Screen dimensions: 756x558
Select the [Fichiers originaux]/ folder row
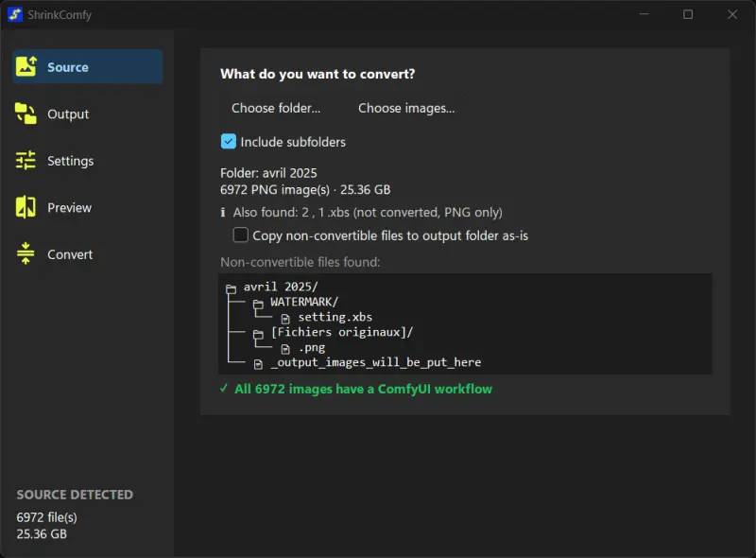pos(342,332)
